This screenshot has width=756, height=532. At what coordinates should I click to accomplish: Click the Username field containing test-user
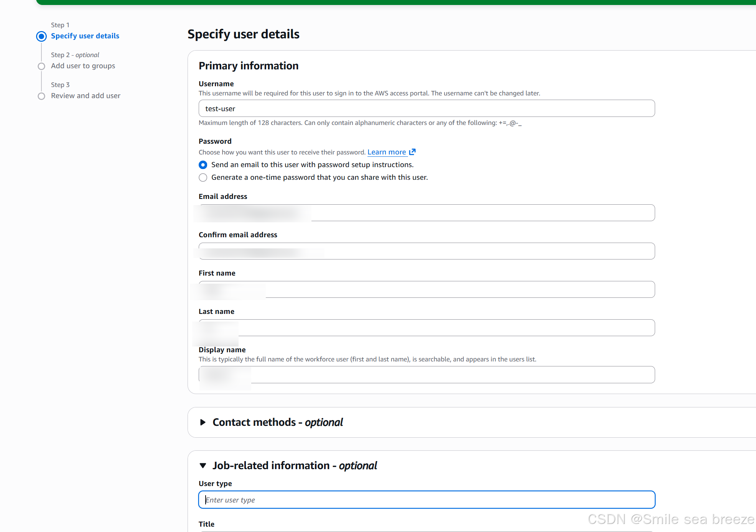(427, 108)
